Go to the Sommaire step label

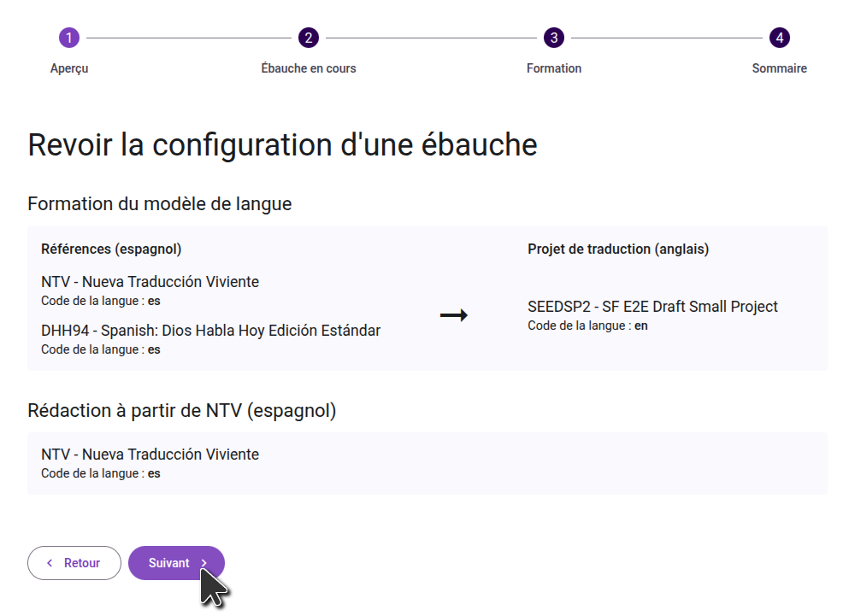point(779,68)
